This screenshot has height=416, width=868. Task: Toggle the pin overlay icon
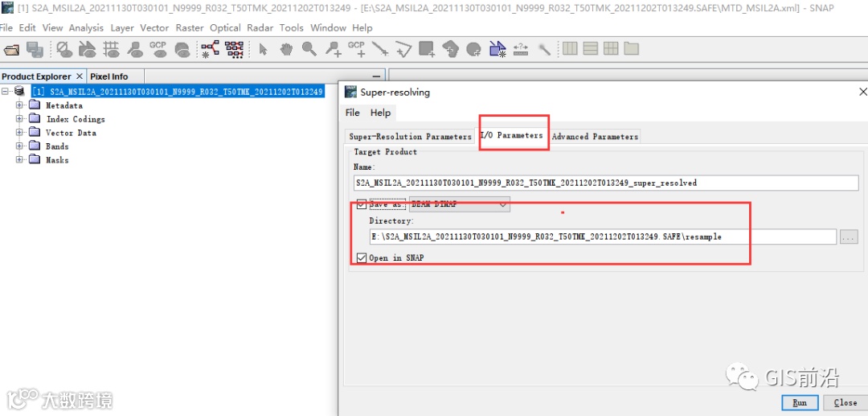point(134,50)
